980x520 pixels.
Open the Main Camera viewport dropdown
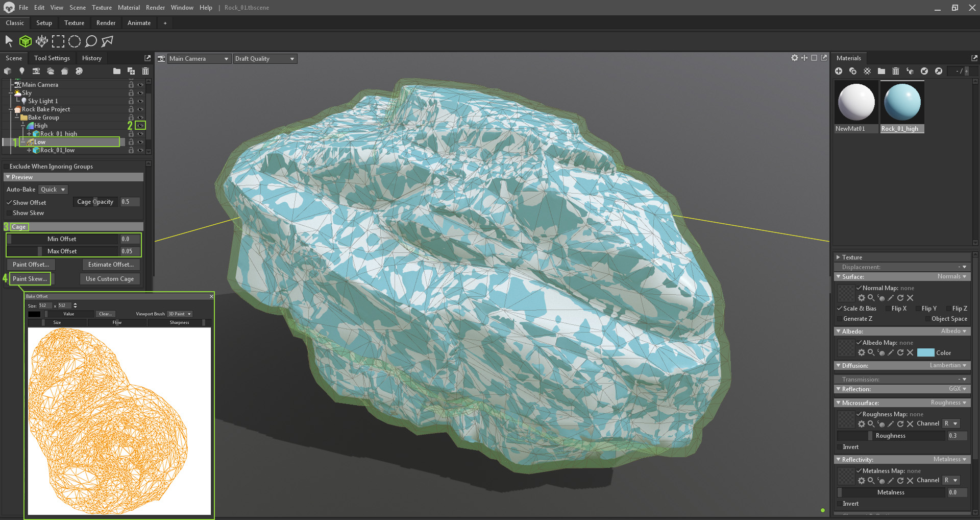pos(199,58)
